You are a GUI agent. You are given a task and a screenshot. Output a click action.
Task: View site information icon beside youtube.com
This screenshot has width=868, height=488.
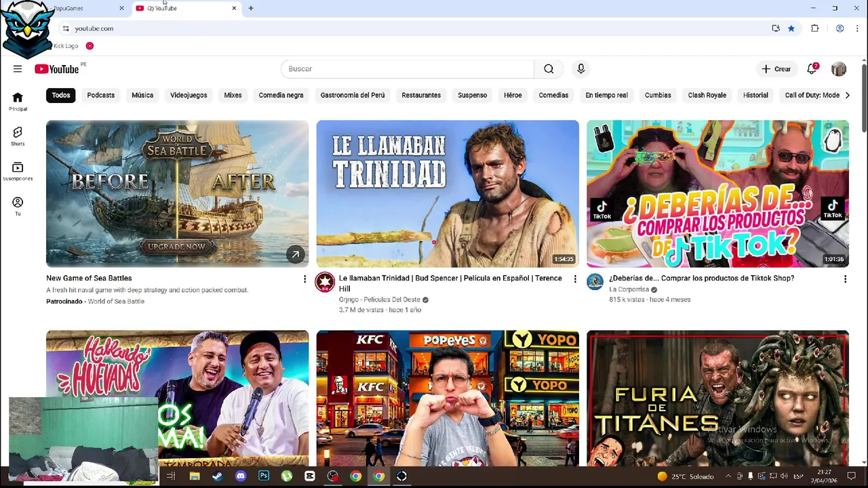point(66,28)
